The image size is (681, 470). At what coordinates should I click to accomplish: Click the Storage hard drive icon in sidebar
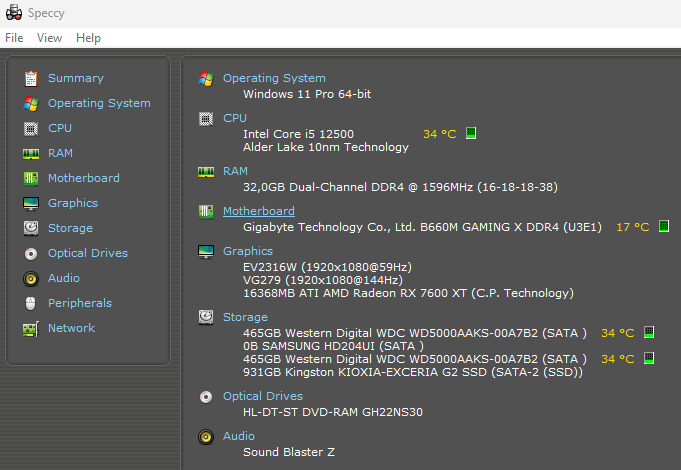[31, 228]
